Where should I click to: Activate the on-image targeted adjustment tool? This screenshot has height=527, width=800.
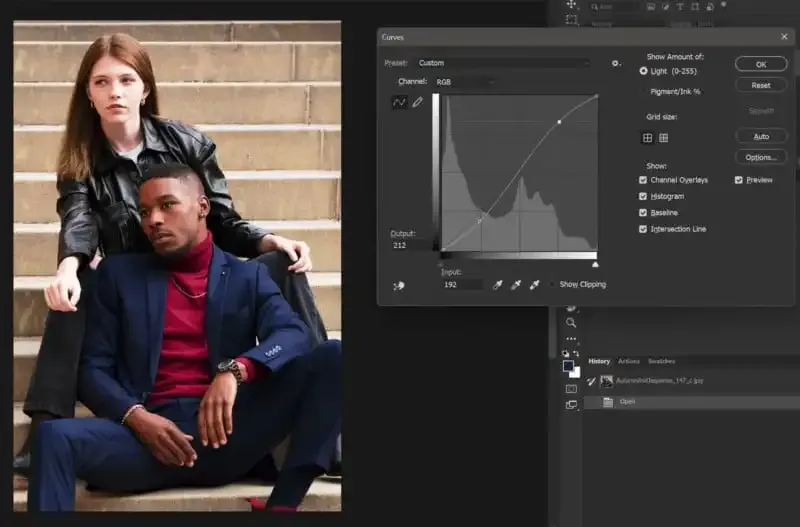(399, 286)
